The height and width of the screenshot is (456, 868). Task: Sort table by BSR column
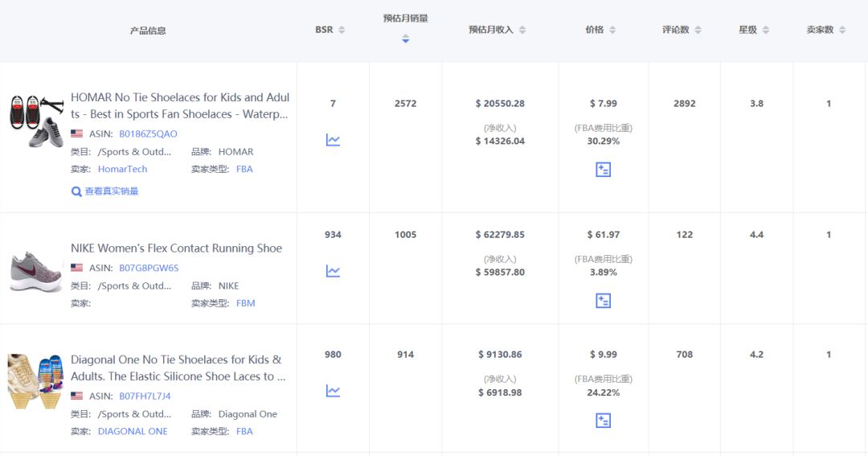click(330, 30)
